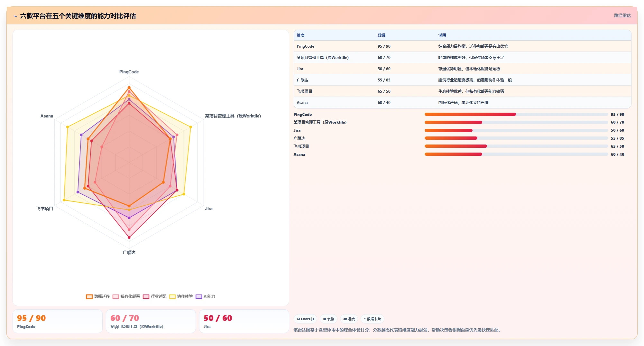Open the 95 / 90 PingCode stat card

58,321
